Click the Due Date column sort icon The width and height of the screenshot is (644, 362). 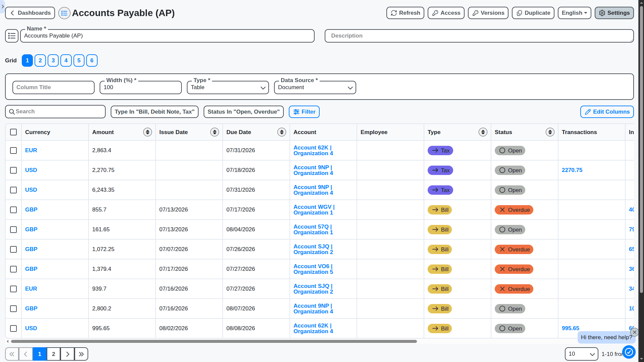[x=282, y=132]
